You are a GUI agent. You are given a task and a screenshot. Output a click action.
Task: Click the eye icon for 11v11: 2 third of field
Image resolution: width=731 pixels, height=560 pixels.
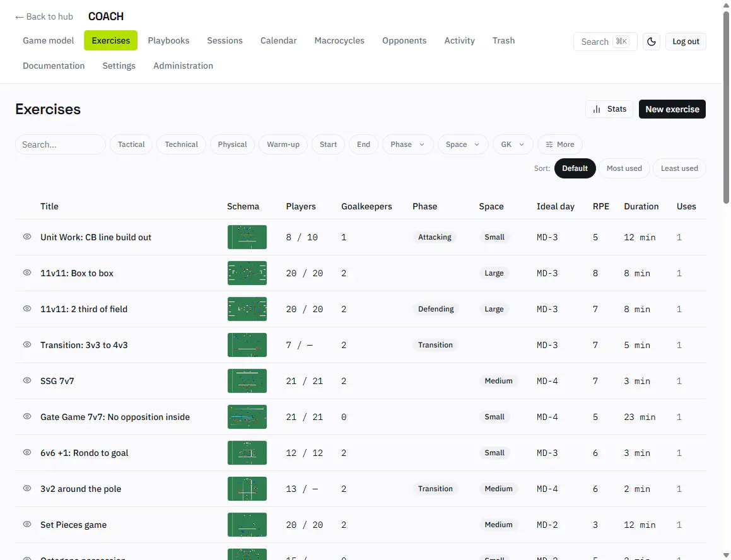(27, 308)
